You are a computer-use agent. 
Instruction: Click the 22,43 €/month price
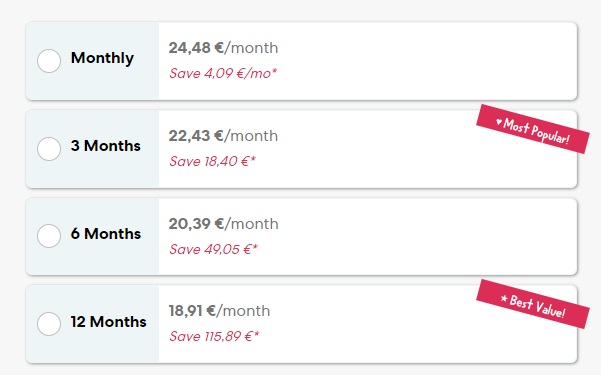(x=223, y=136)
